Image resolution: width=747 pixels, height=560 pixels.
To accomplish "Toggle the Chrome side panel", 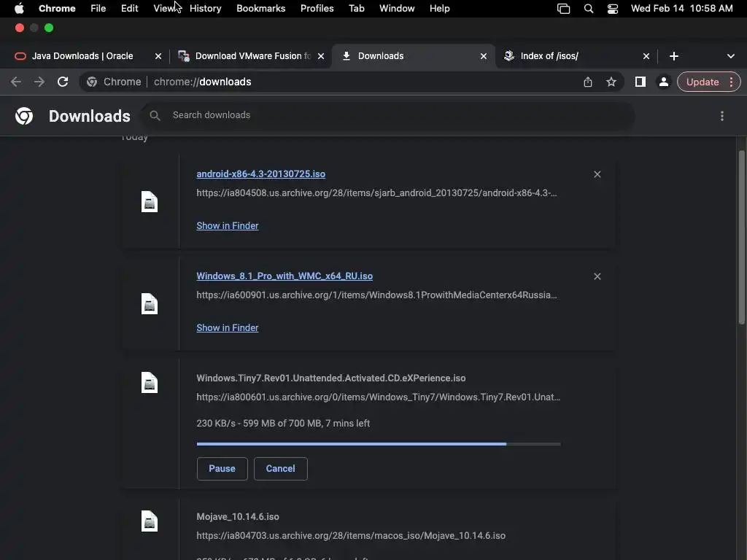I will click(640, 82).
